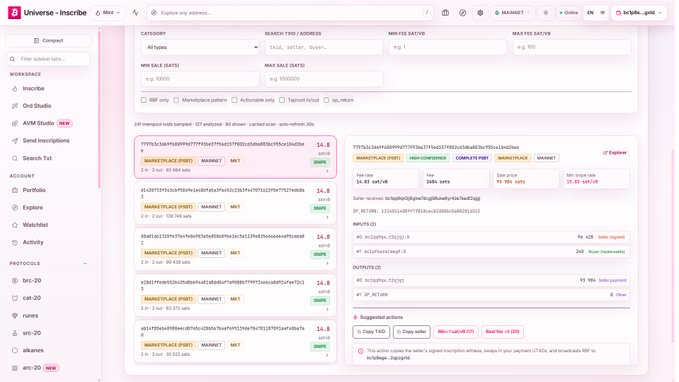Click the Copy TXID button
Image resolution: width=679 pixels, height=382 pixels.
pos(371,332)
